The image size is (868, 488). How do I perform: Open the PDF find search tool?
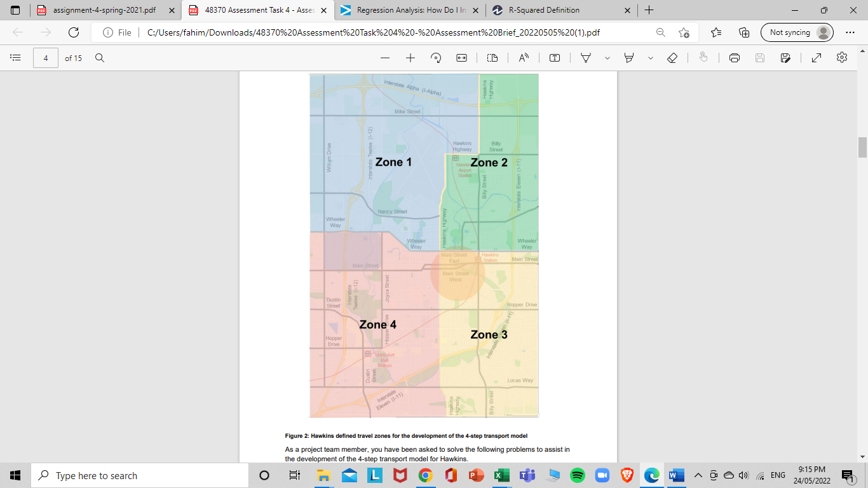click(100, 58)
